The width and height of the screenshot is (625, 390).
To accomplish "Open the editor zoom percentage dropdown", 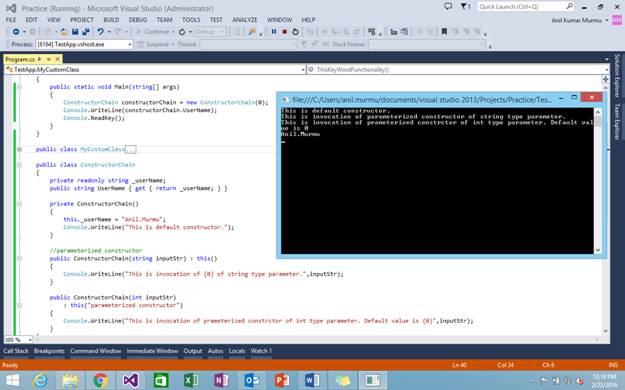I will pos(30,340).
